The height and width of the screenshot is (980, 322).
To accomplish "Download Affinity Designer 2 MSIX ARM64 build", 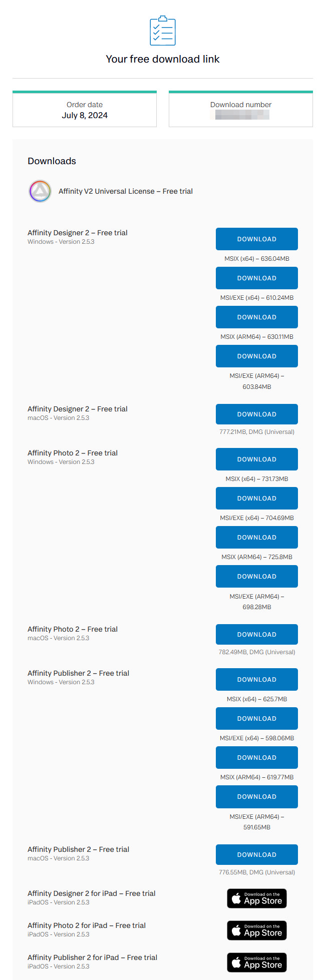I will pos(257,317).
